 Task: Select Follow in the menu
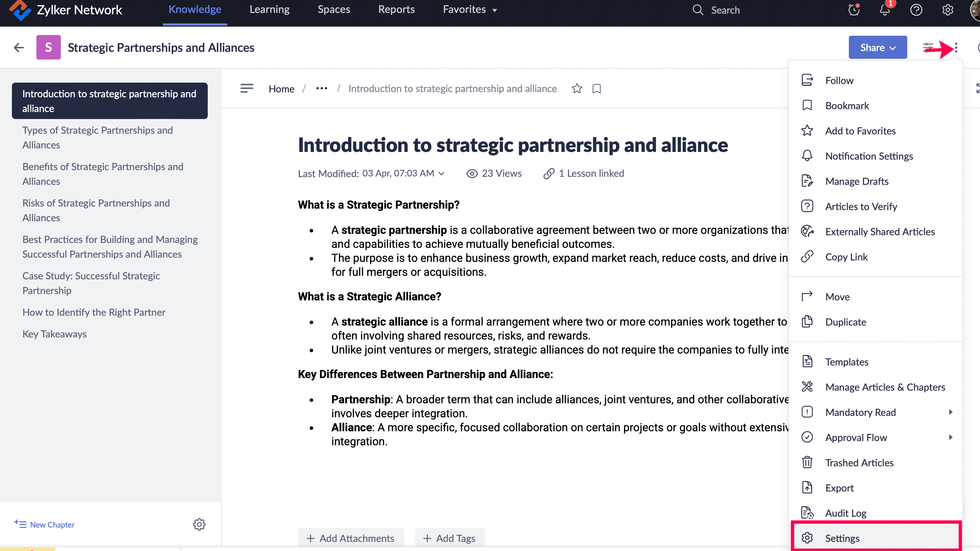coord(876,81)
